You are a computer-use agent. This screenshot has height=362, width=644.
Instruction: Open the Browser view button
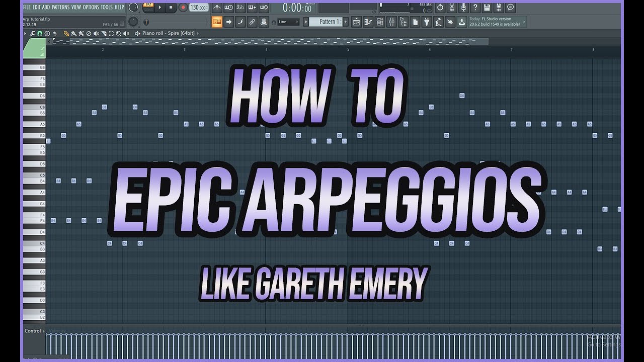pyautogui.click(x=403, y=22)
